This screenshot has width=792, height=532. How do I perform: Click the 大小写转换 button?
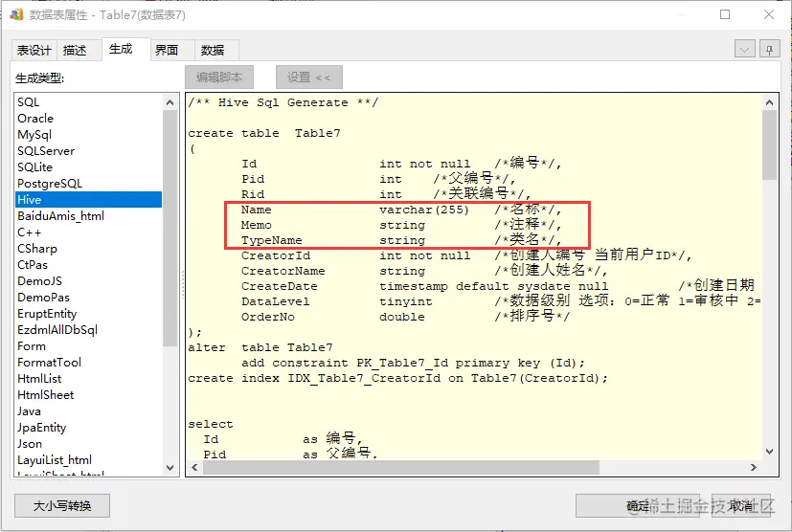62,506
